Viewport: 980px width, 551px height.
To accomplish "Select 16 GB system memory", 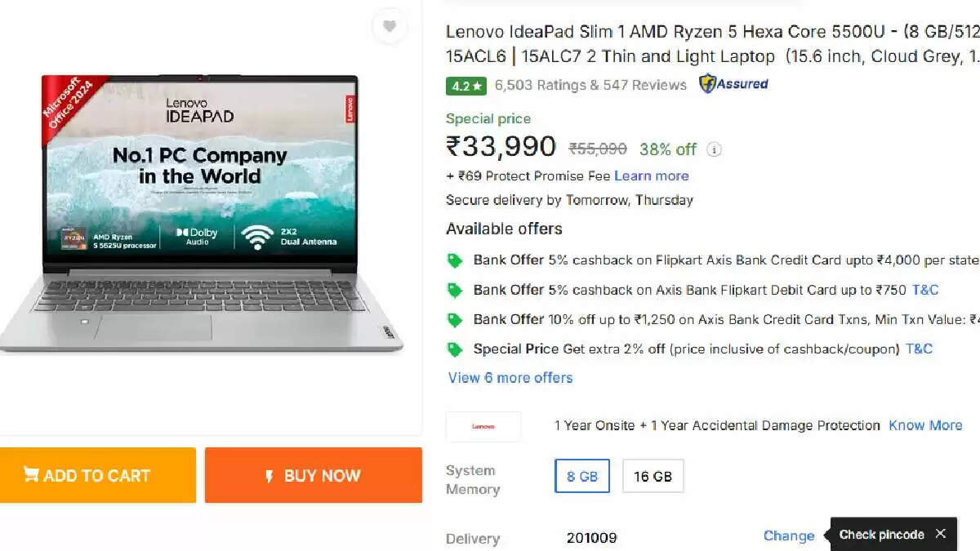I will tap(653, 476).
